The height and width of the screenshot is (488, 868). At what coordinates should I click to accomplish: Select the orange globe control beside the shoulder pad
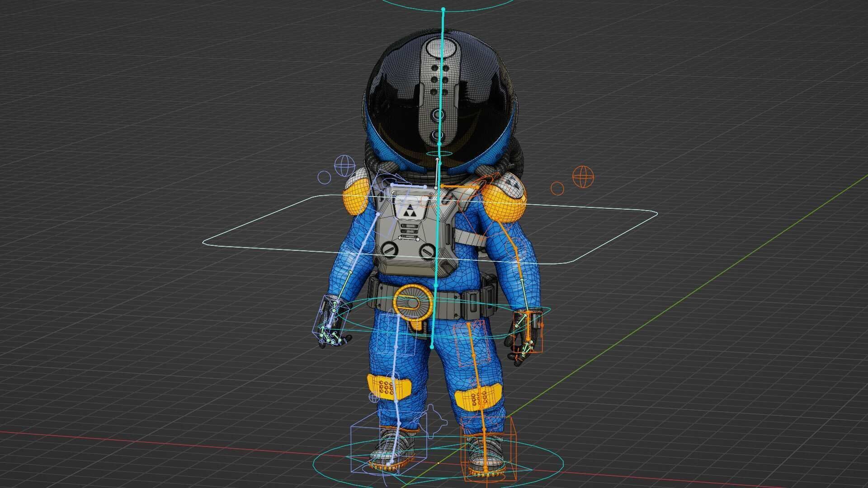point(583,176)
